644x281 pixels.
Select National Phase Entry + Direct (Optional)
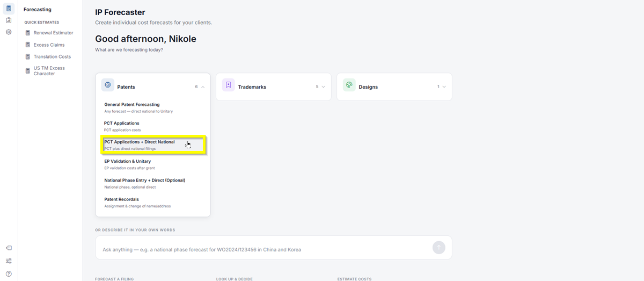pos(153,183)
